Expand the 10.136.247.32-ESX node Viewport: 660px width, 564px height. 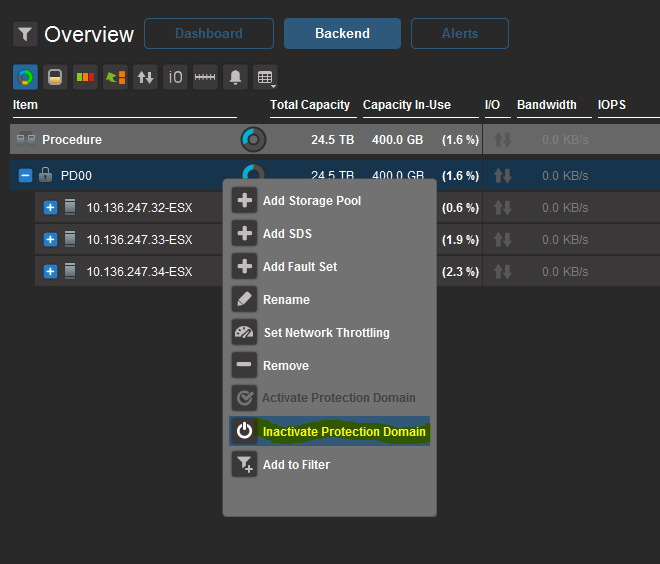coord(51,208)
